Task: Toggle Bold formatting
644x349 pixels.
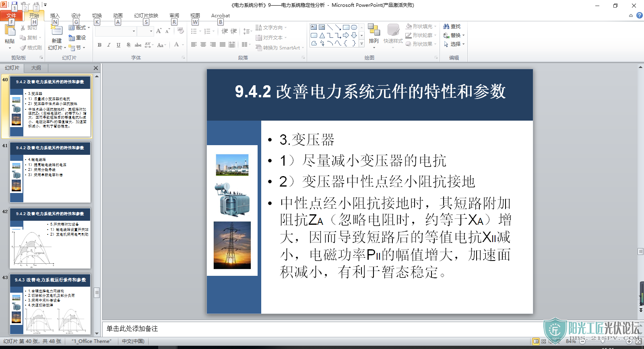Action: click(x=99, y=45)
